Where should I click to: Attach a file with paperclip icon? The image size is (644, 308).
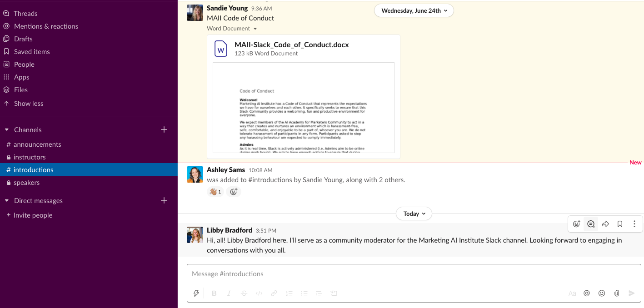[617, 293]
